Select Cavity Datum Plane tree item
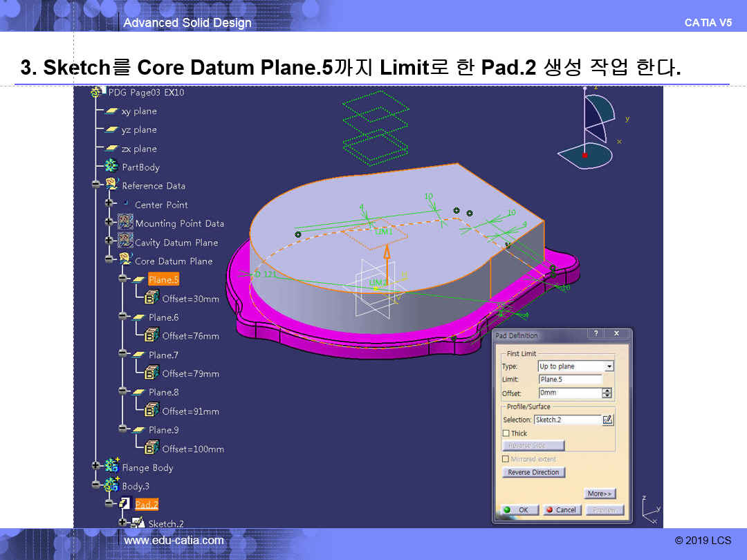The image size is (747, 560). pos(176,243)
